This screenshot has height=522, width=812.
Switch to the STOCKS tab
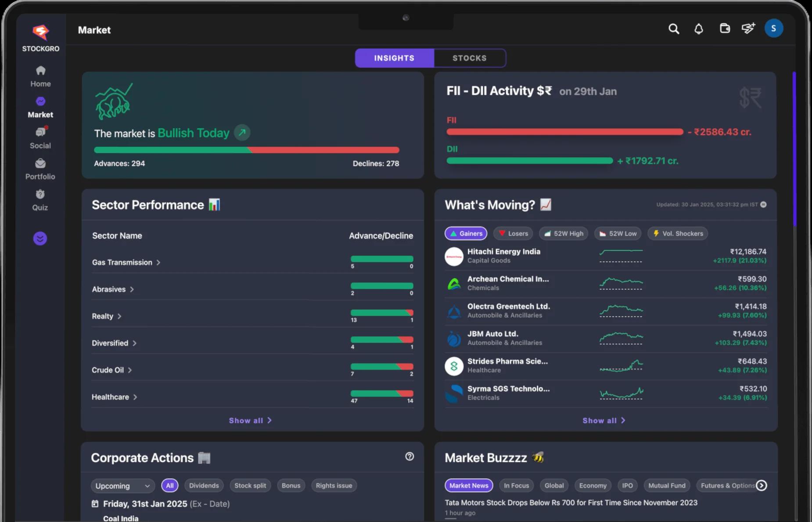click(x=470, y=58)
